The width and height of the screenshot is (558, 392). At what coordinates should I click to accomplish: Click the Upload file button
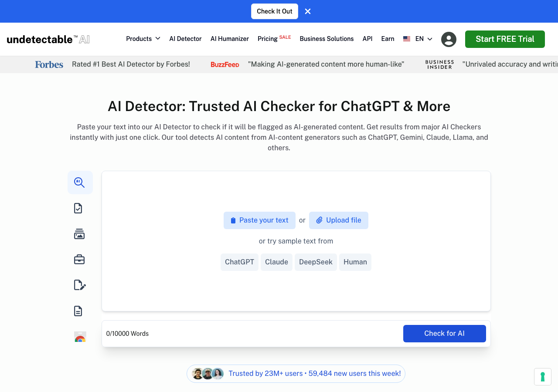tap(339, 220)
